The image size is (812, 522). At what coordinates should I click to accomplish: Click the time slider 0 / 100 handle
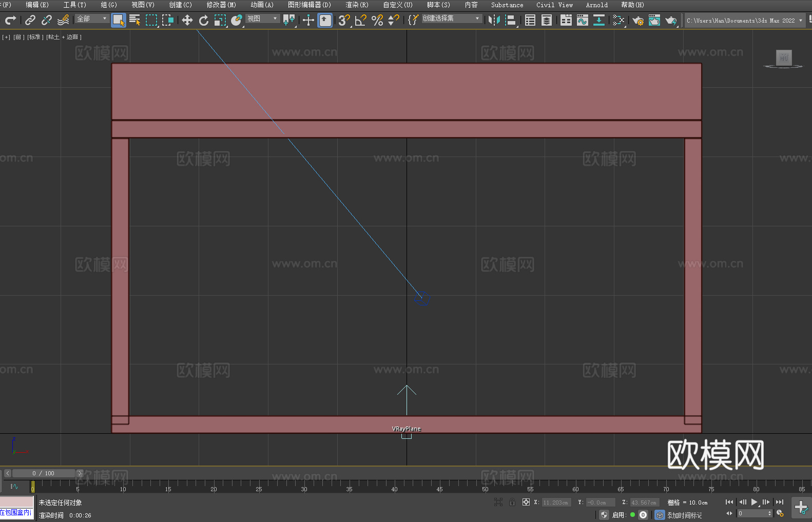(x=44, y=473)
